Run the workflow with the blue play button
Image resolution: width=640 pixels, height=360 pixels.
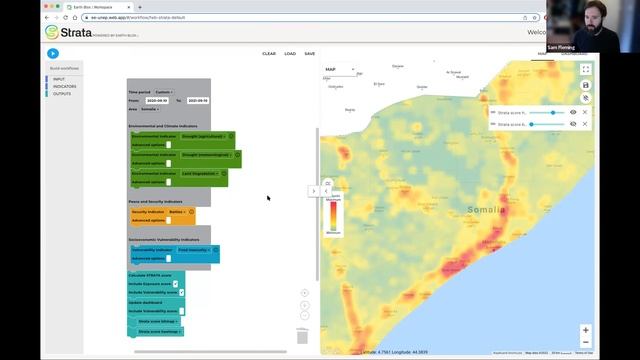(x=53, y=53)
